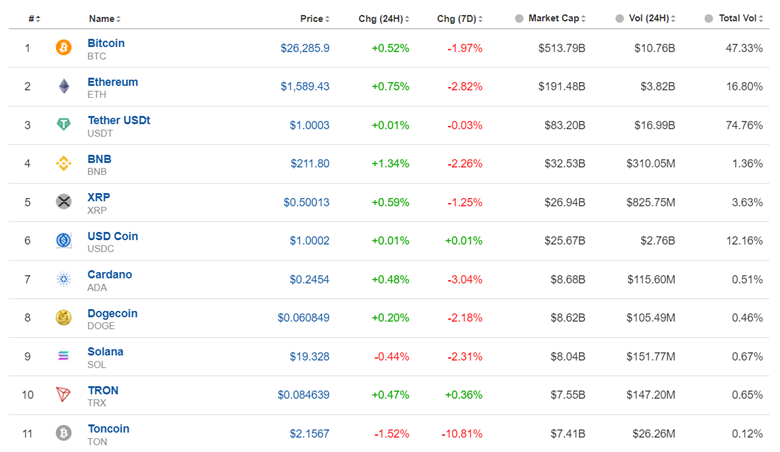Click the Cardano dotted logo icon
780x452 pixels.
click(64, 279)
